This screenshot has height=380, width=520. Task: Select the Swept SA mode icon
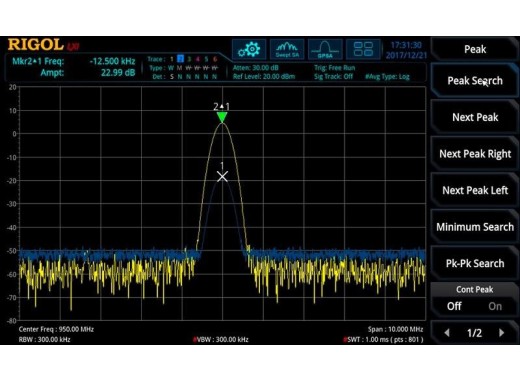pyautogui.click(x=287, y=49)
